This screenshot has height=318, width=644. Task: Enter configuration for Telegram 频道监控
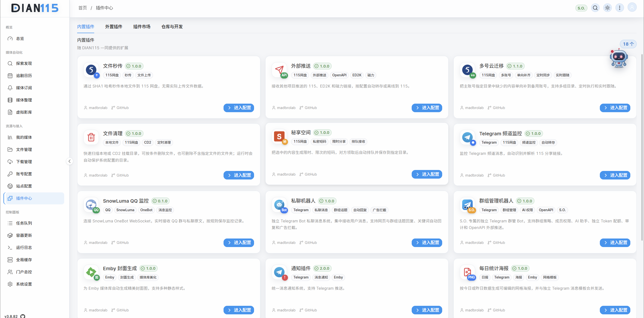tap(615, 175)
